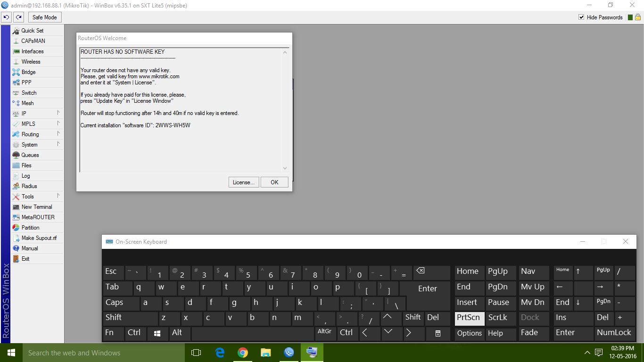Expand the IP submenu
The height and width of the screenshot is (362, 644).
coord(37,114)
